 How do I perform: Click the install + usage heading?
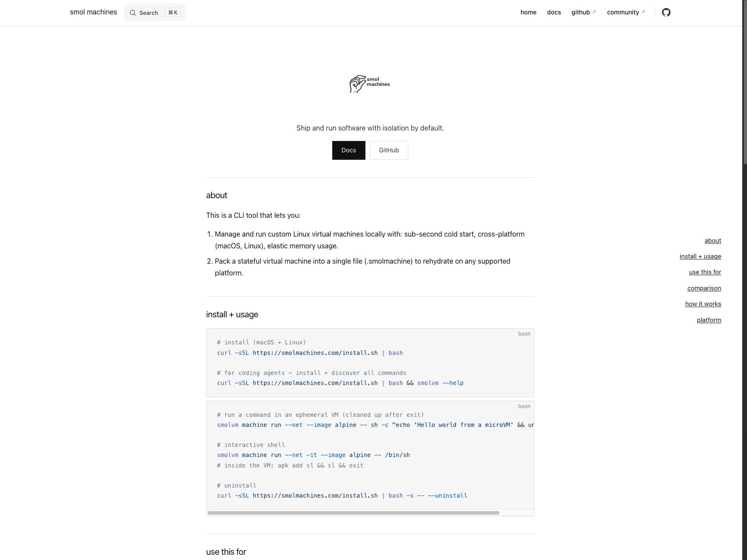(x=232, y=314)
